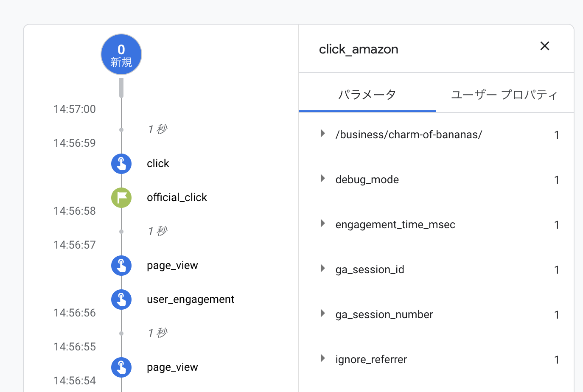
Task: Expand the ga_session_number parameter arrow
Action: click(x=323, y=314)
